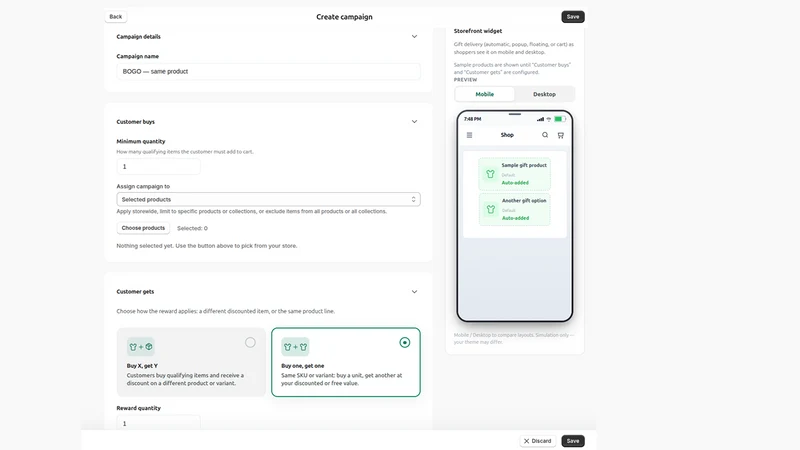Image resolution: width=800 pixels, height=450 pixels.
Task: Collapse the Customer gets section
Action: pyautogui.click(x=414, y=292)
